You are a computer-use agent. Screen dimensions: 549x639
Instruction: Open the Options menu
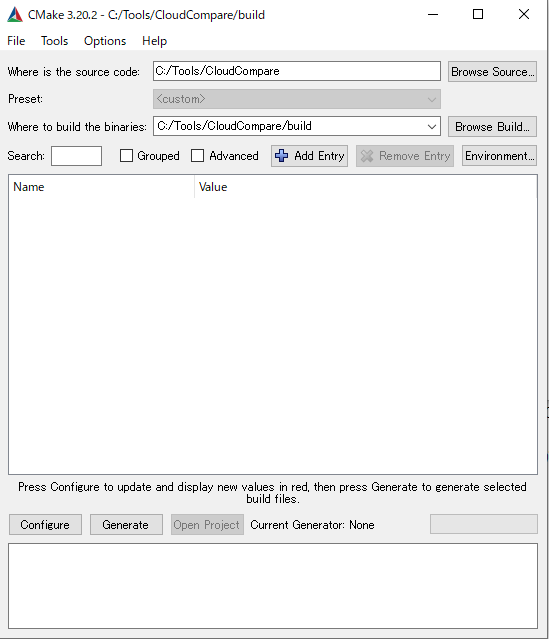pos(105,41)
